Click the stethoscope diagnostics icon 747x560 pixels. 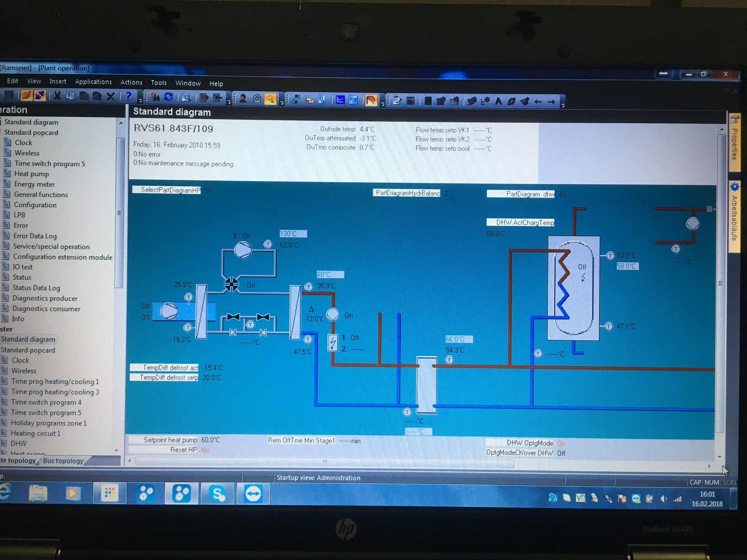coord(322,99)
